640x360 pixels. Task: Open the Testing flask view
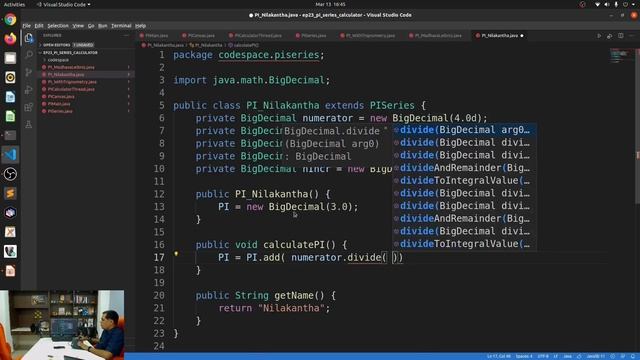tap(29, 124)
